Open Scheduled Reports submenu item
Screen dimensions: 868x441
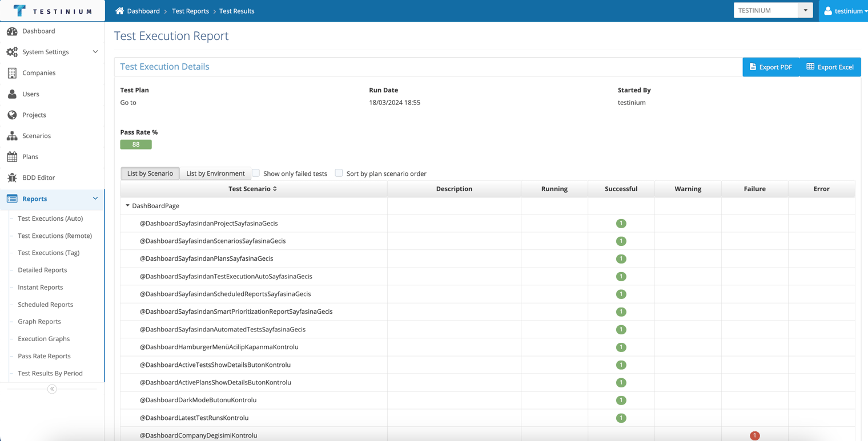tap(45, 305)
